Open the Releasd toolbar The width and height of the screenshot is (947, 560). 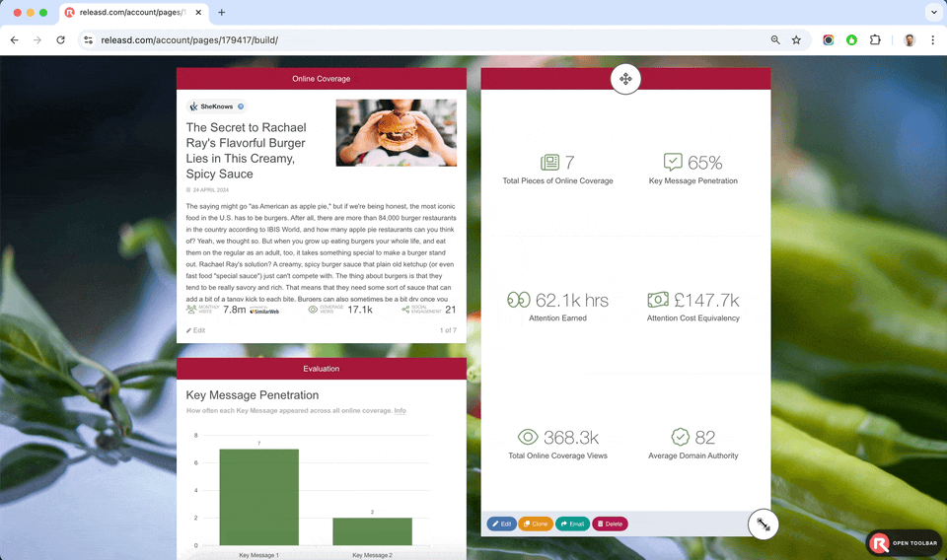click(x=906, y=543)
